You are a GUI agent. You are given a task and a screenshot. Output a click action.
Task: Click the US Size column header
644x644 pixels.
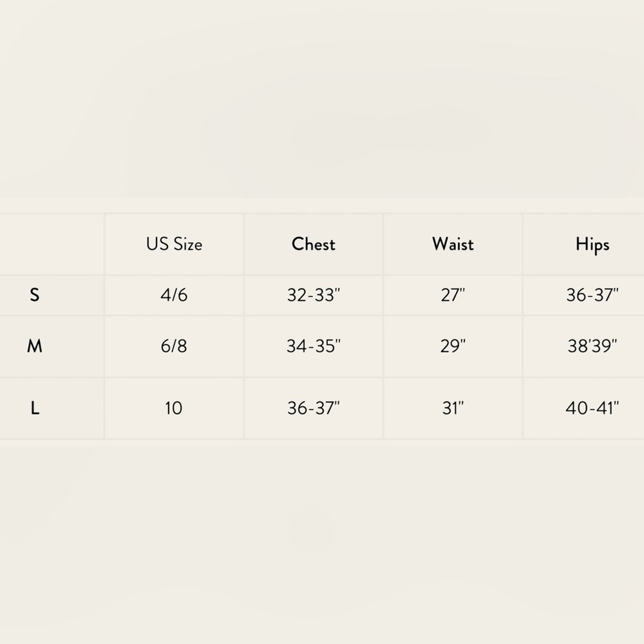[174, 244]
